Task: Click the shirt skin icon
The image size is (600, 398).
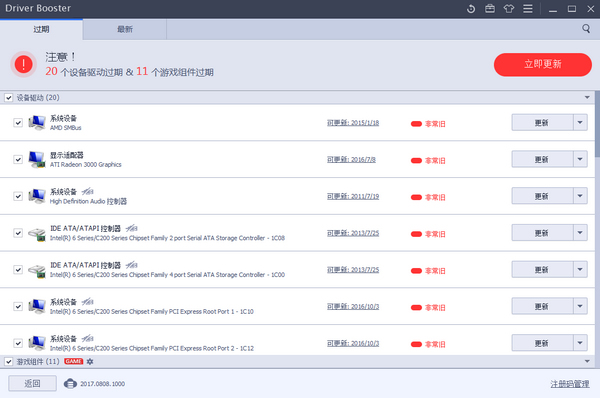Action: pyautogui.click(x=509, y=8)
